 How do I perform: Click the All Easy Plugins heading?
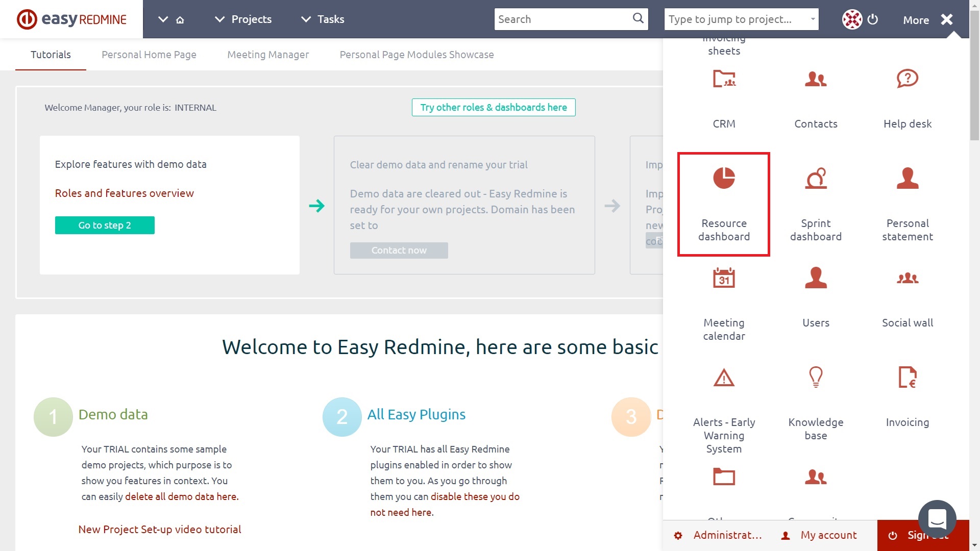[x=416, y=414]
